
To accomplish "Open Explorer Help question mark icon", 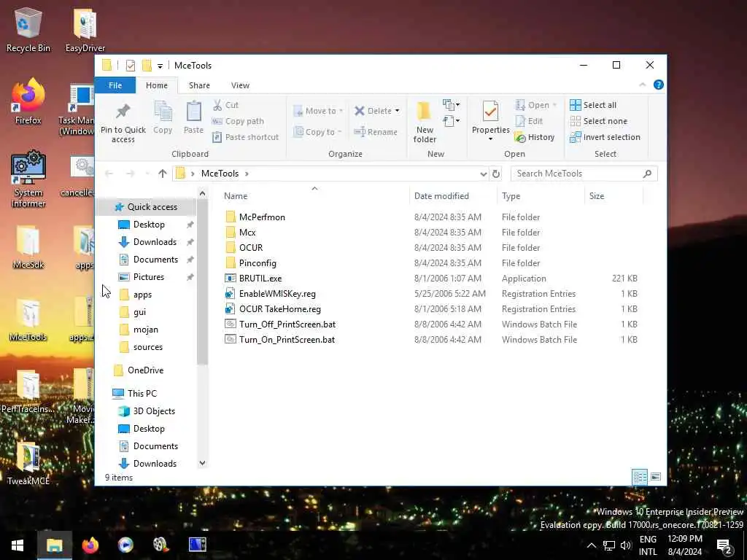I will point(659,85).
